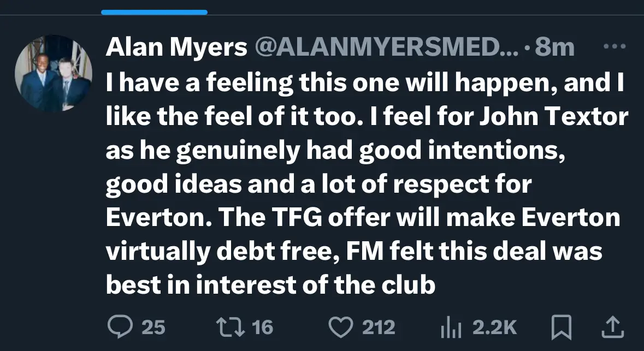Click the share upload arrow icon
The width and height of the screenshot is (644, 351).
[x=613, y=327]
